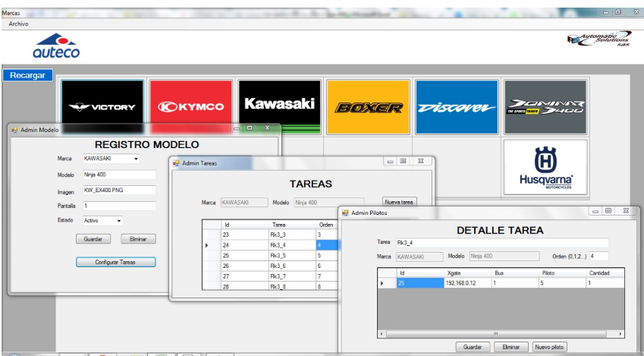This screenshot has height=356, width=644.
Task: Open the Discover brand tile
Action: click(x=456, y=107)
